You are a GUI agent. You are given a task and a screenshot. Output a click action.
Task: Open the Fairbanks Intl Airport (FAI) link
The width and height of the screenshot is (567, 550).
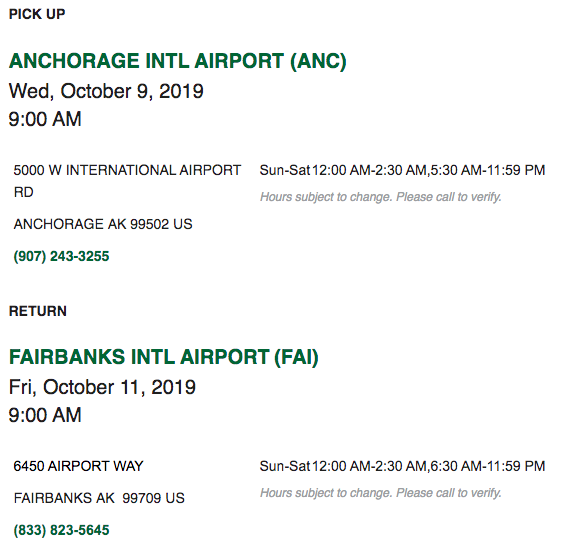164,357
